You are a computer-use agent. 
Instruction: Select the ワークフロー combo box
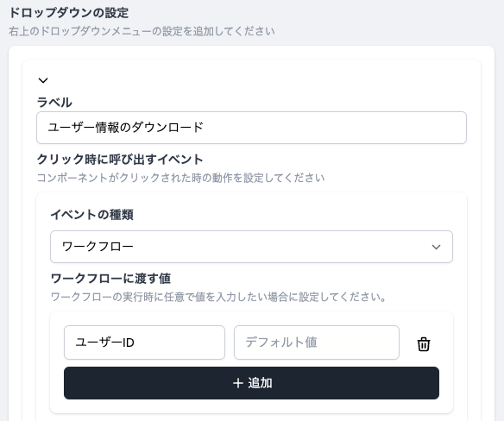[x=251, y=247]
